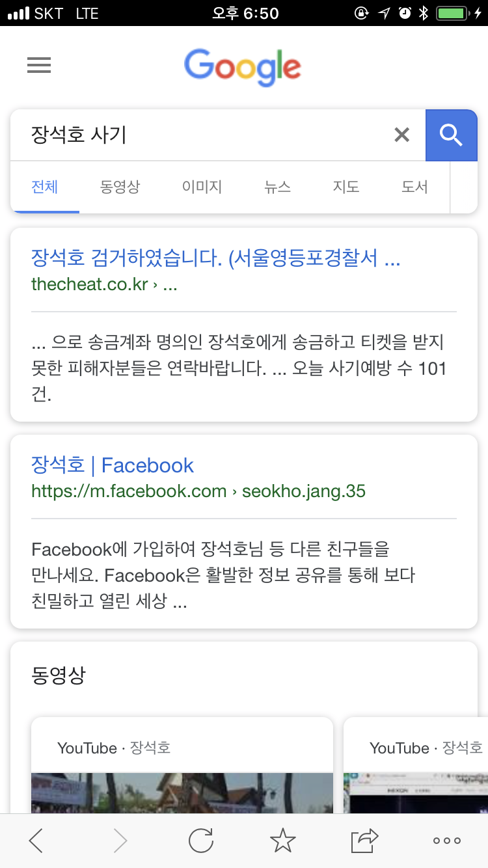Open the first YouTube video thumbnail
Screen dimensions: 488x868
(182, 793)
